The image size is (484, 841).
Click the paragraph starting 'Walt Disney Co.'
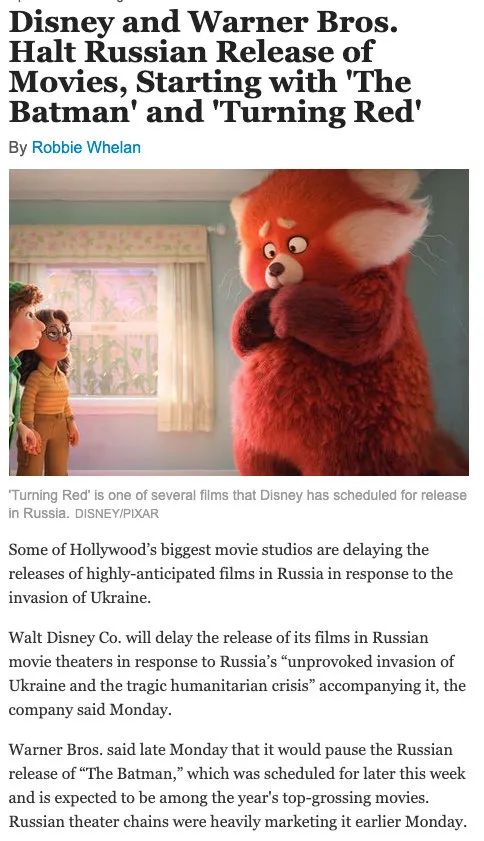coord(237,674)
